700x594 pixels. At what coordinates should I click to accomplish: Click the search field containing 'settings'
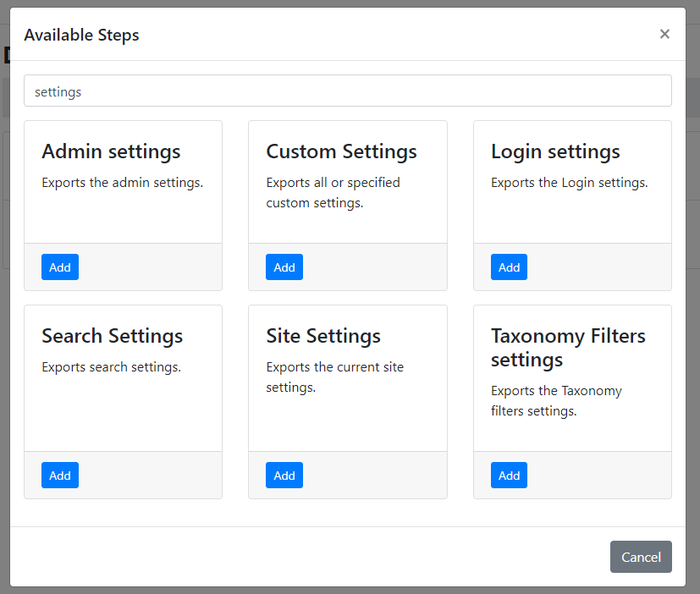click(x=348, y=91)
